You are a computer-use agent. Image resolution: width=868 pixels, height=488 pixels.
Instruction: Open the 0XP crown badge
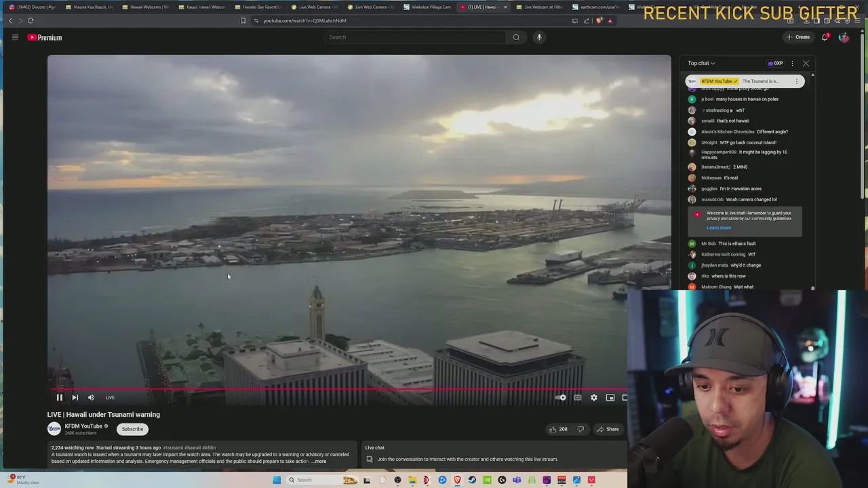pyautogui.click(x=776, y=63)
